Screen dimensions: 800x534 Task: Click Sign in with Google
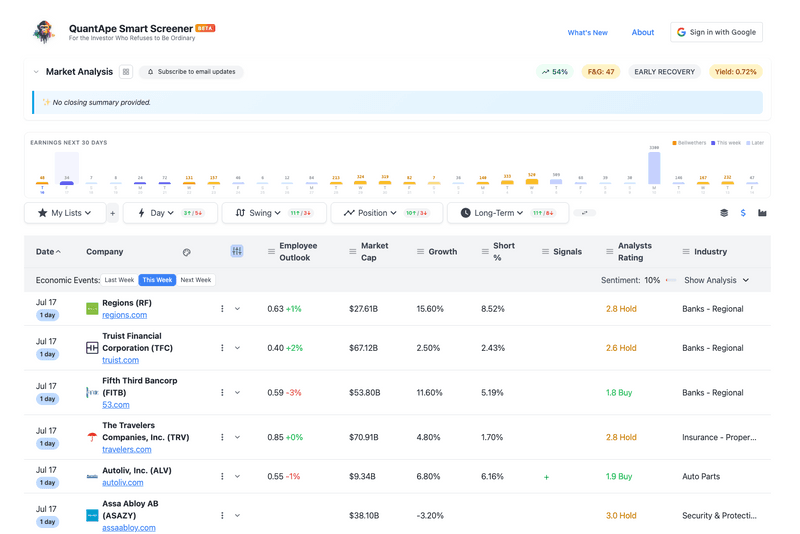[x=716, y=32]
